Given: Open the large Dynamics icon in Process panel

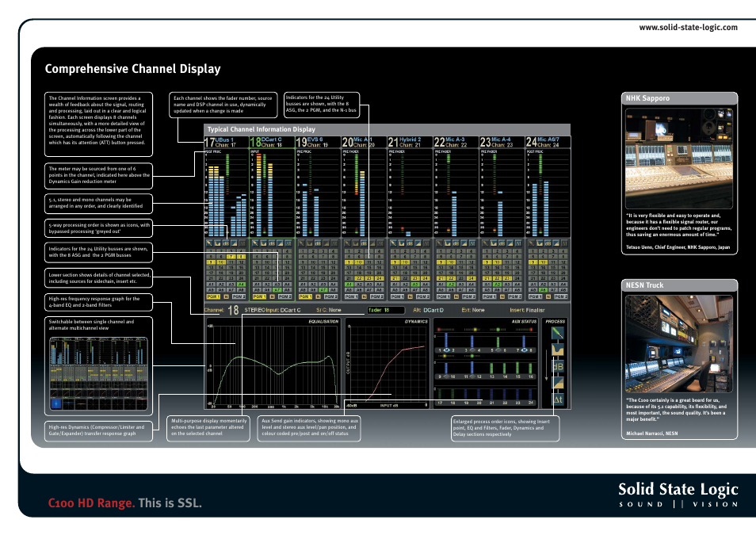Looking at the screenshot, I should [x=558, y=383].
